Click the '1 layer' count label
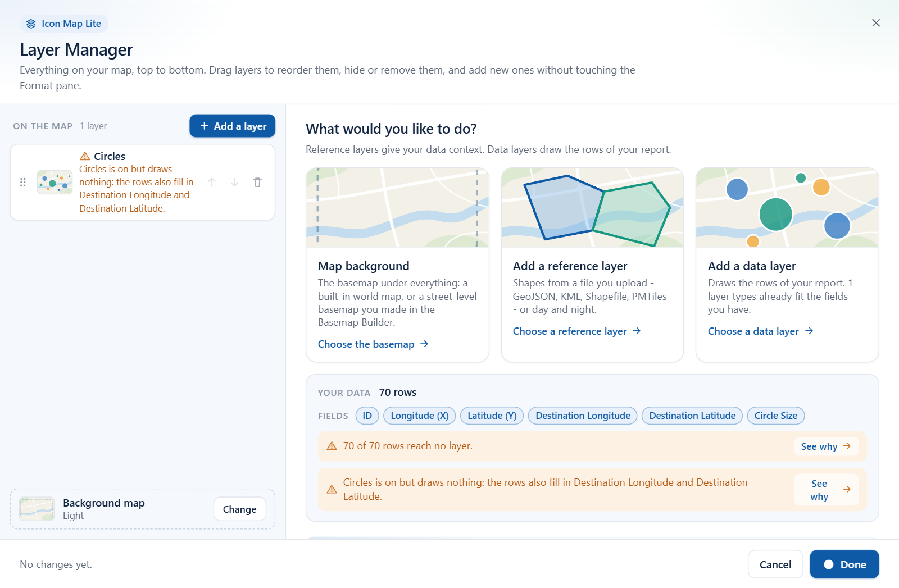 point(93,126)
